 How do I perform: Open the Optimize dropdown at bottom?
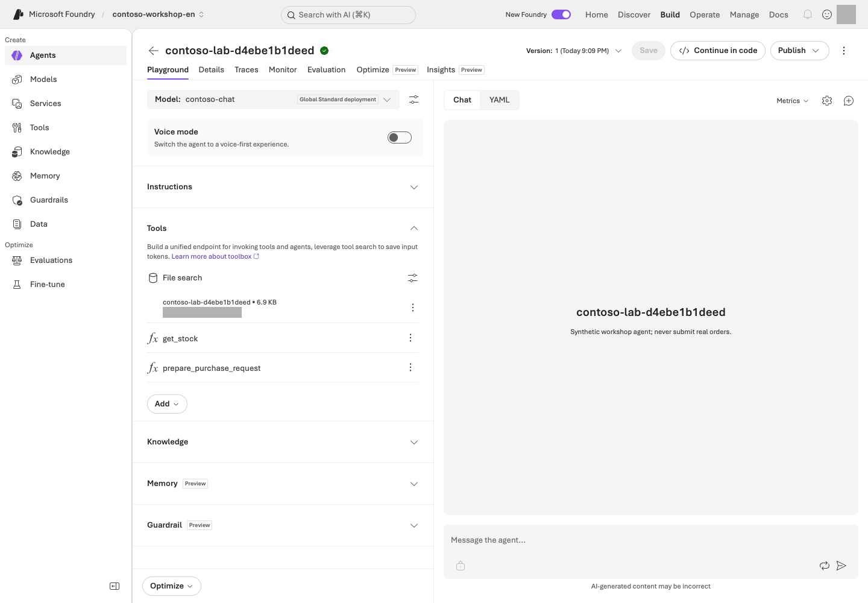172,586
